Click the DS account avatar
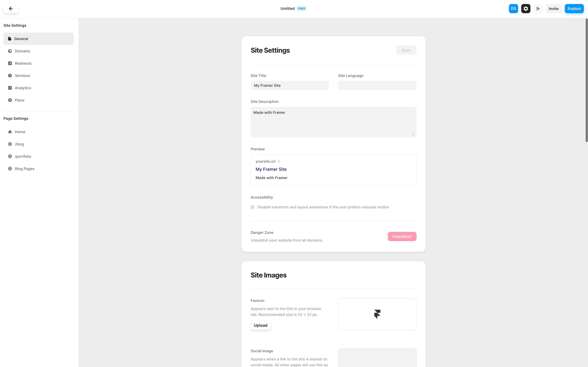The width and height of the screenshot is (588, 367). coord(513,8)
